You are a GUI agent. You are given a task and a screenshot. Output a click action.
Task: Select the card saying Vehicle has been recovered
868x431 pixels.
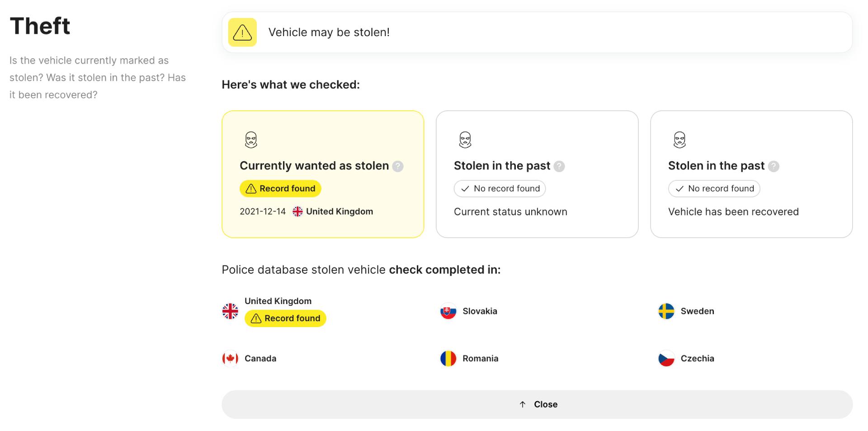751,174
